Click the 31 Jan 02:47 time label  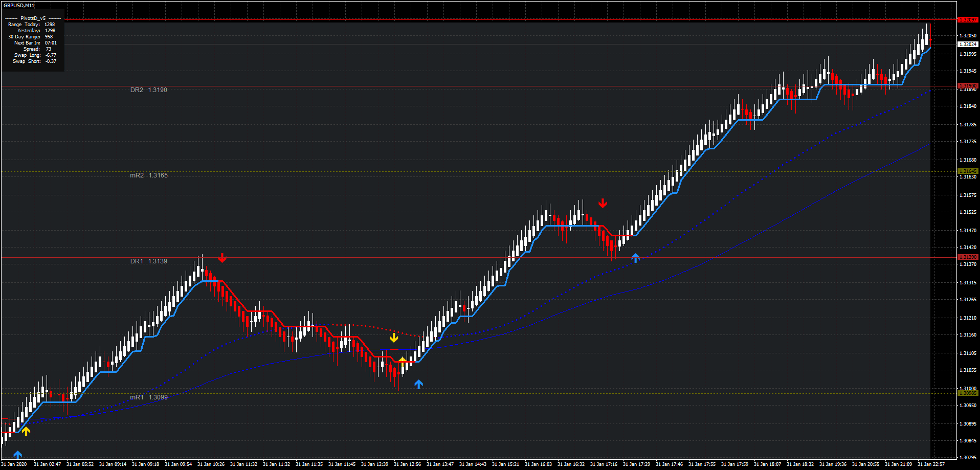point(47,464)
